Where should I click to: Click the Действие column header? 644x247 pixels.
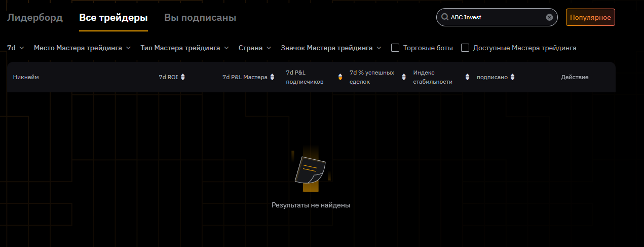coord(575,77)
